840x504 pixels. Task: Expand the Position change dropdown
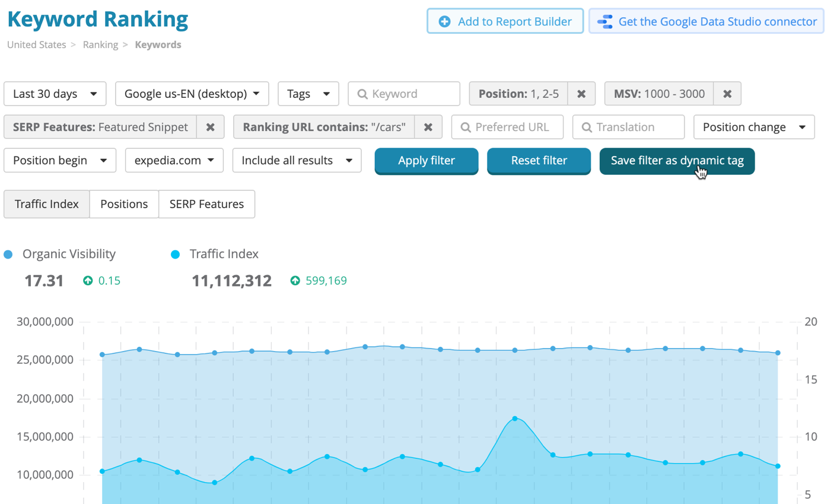pos(753,127)
